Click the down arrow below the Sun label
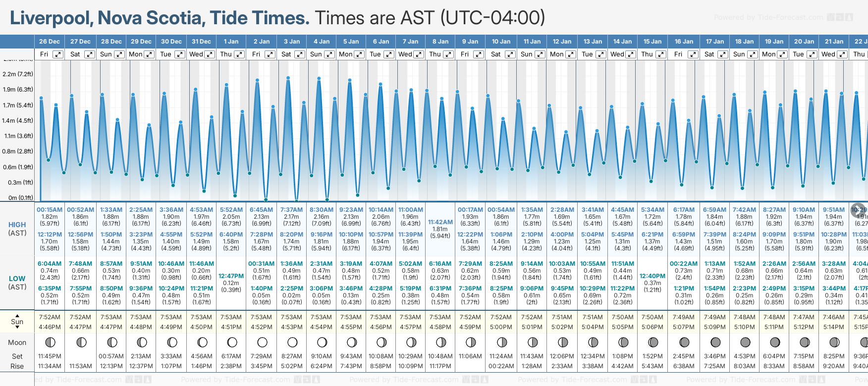The height and width of the screenshot is (386, 868). [x=17, y=328]
